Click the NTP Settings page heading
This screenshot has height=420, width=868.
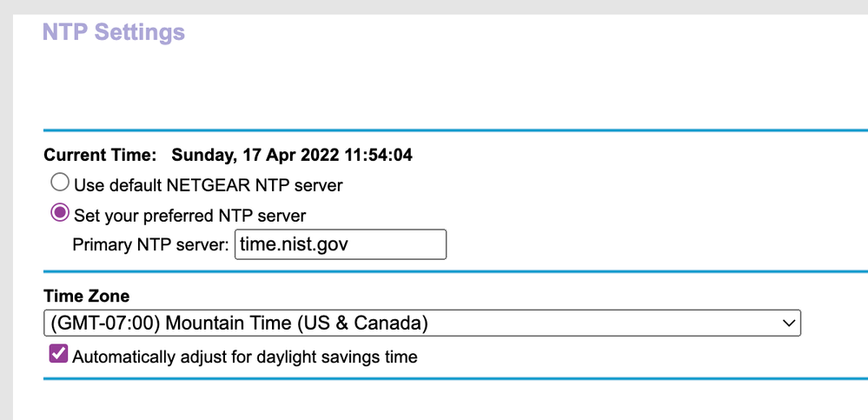pyautogui.click(x=114, y=32)
